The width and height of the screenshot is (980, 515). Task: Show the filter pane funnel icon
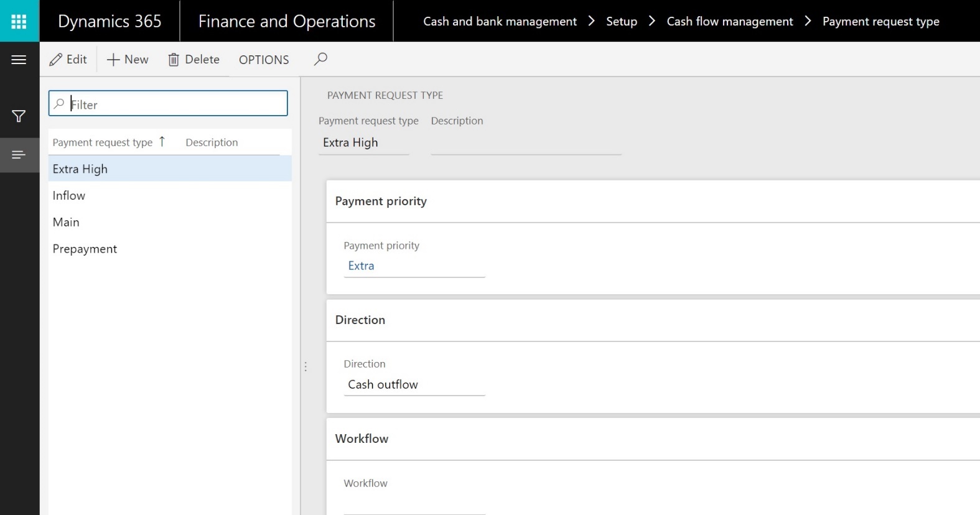pyautogui.click(x=19, y=116)
